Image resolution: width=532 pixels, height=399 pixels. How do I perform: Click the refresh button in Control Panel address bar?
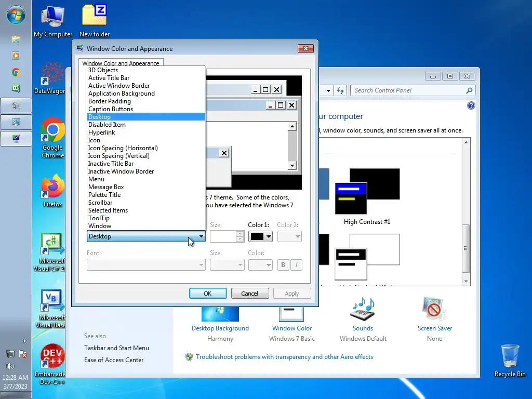pos(340,90)
